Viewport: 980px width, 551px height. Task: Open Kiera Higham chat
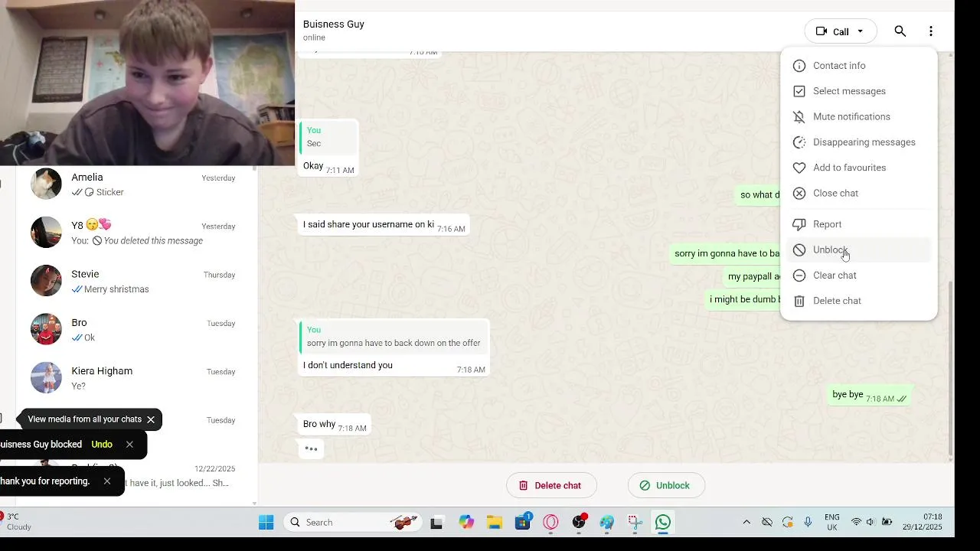tap(138, 378)
